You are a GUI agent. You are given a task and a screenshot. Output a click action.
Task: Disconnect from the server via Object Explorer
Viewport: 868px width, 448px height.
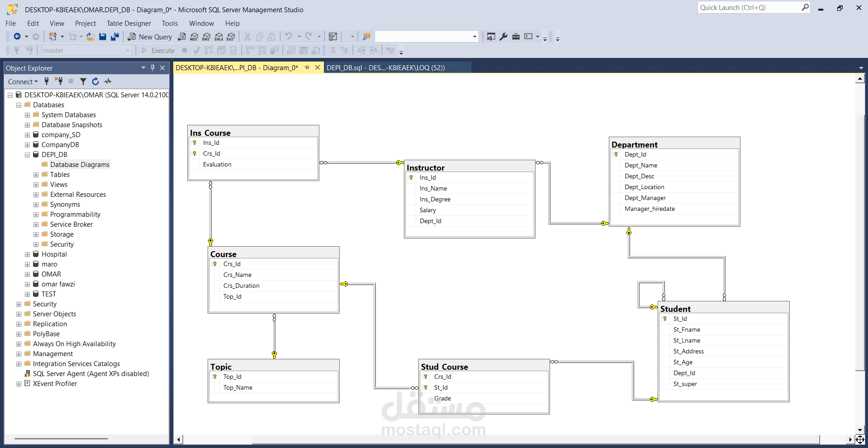point(59,81)
